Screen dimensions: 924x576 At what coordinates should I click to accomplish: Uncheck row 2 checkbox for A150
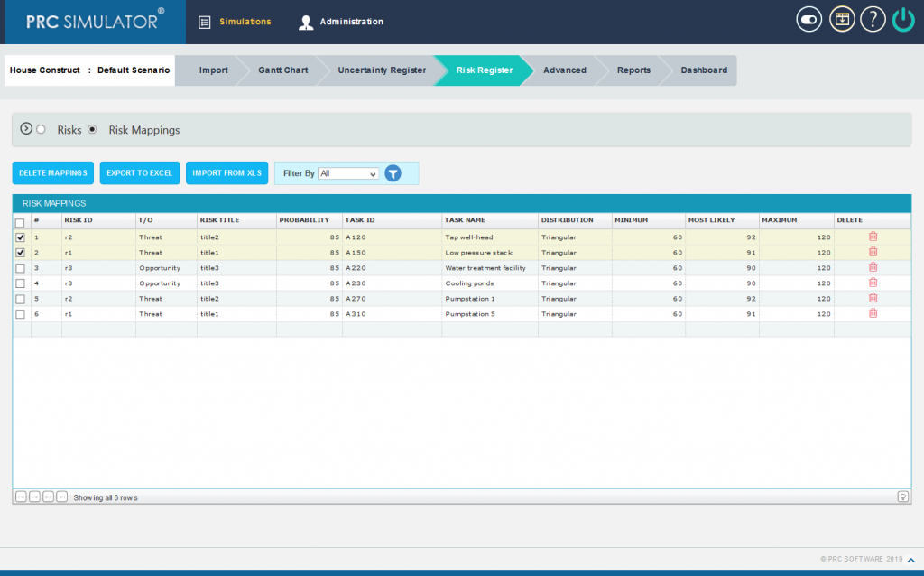(20, 252)
